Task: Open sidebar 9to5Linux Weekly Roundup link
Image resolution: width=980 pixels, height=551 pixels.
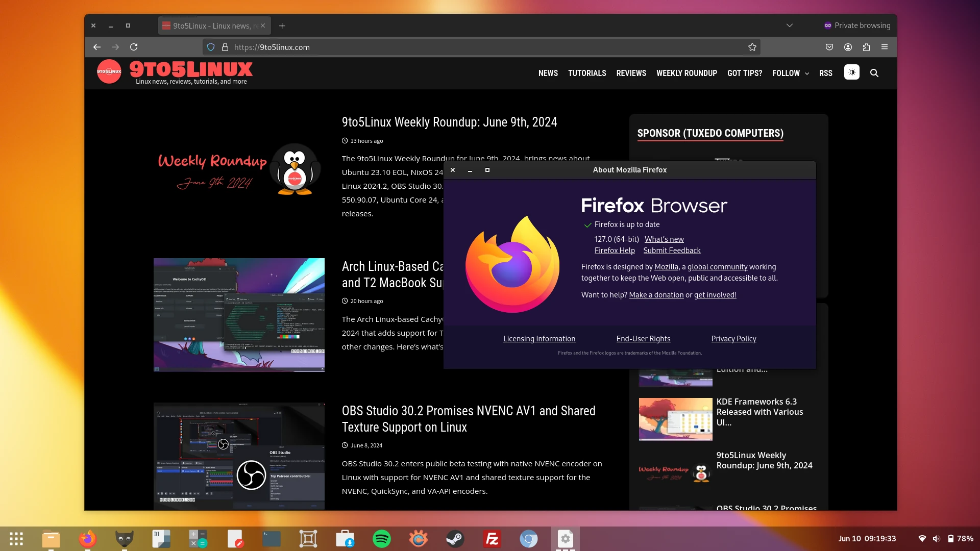Action: 764,460
